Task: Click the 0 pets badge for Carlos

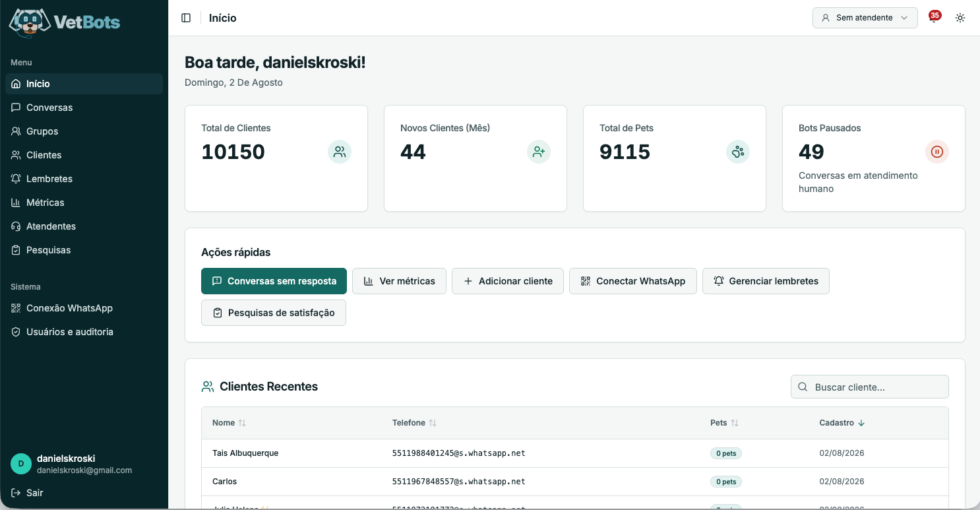Action: (x=726, y=482)
